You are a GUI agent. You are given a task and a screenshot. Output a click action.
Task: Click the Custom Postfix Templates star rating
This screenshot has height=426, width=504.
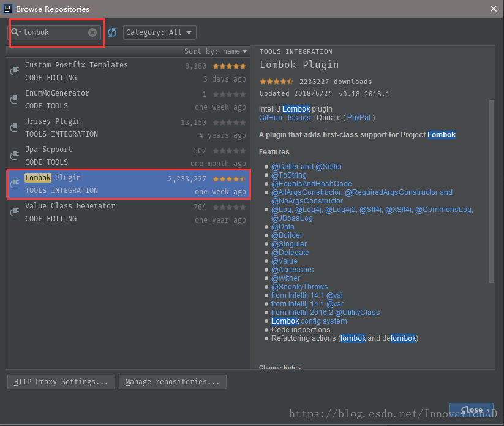(x=229, y=66)
